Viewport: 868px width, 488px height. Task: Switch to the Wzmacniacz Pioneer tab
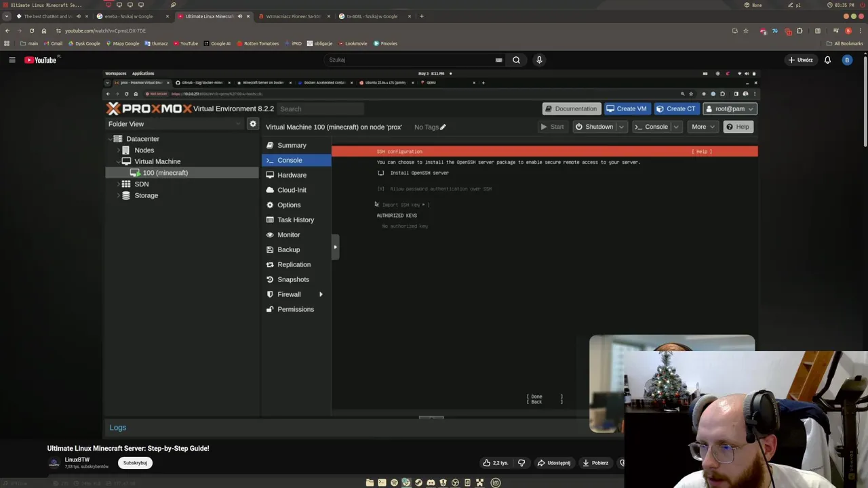[x=293, y=16]
